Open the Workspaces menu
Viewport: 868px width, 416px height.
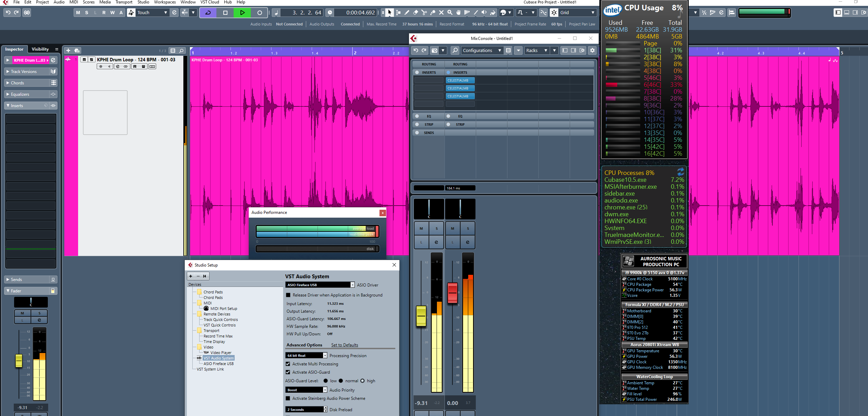[x=165, y=2]
